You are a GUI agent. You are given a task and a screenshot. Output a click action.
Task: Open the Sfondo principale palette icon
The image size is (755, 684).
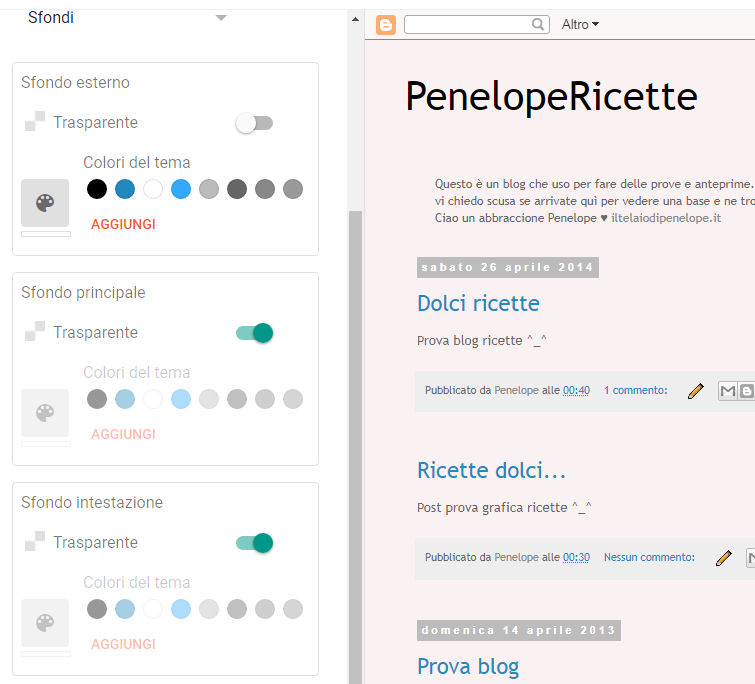click(45, 413)
